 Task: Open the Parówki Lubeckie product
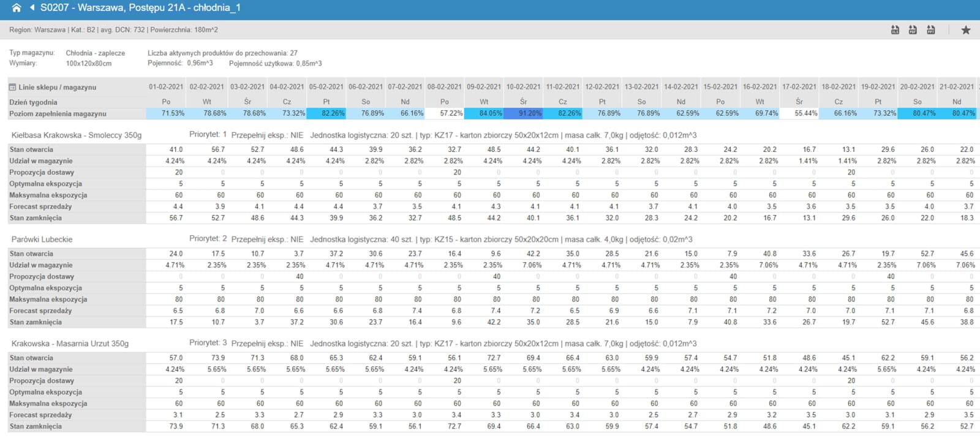pos(42,240)
